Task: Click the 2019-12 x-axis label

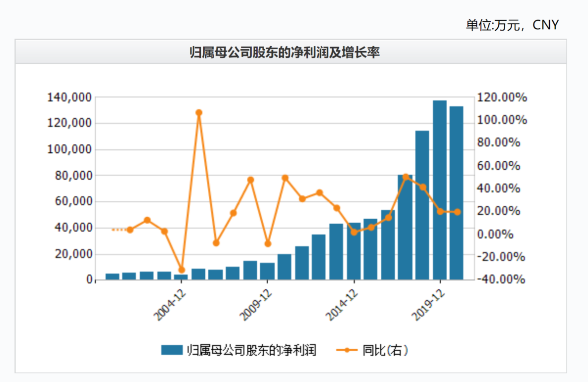Action: point(430,302)
